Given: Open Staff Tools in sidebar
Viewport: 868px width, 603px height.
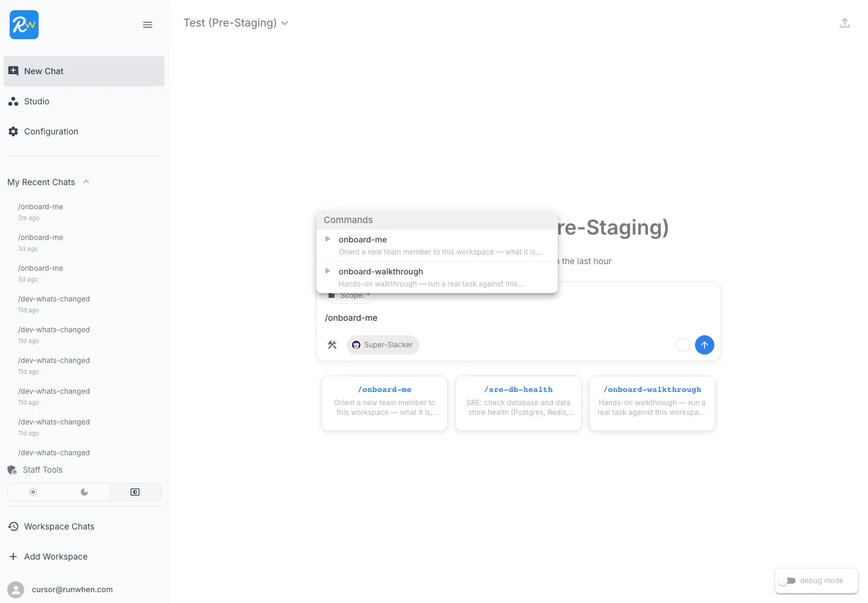Looking at the screenshot, I should (42, 470).
